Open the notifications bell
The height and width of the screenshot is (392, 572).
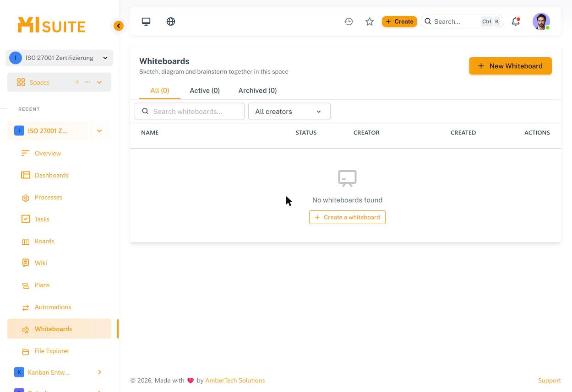pyautogui.click(x=516, y=21)
